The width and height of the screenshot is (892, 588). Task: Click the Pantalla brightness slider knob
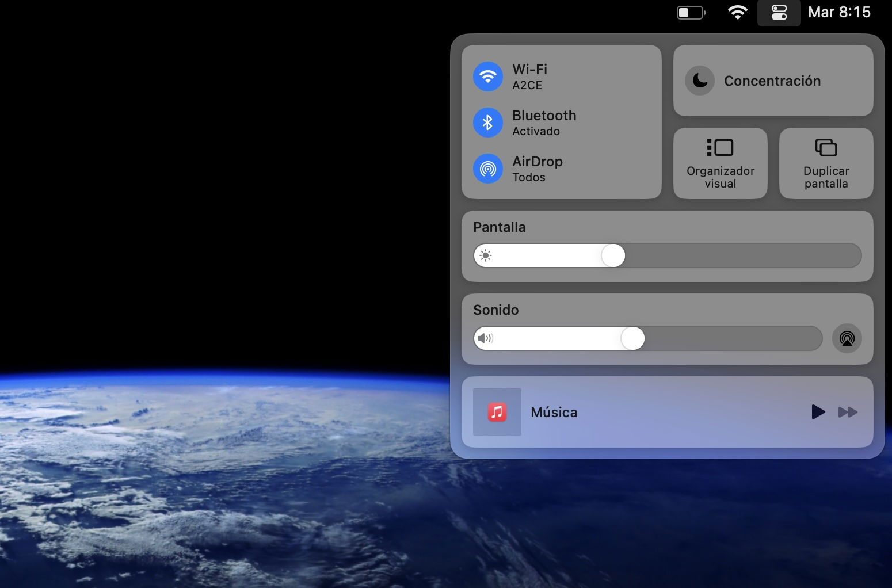(613, 255)
